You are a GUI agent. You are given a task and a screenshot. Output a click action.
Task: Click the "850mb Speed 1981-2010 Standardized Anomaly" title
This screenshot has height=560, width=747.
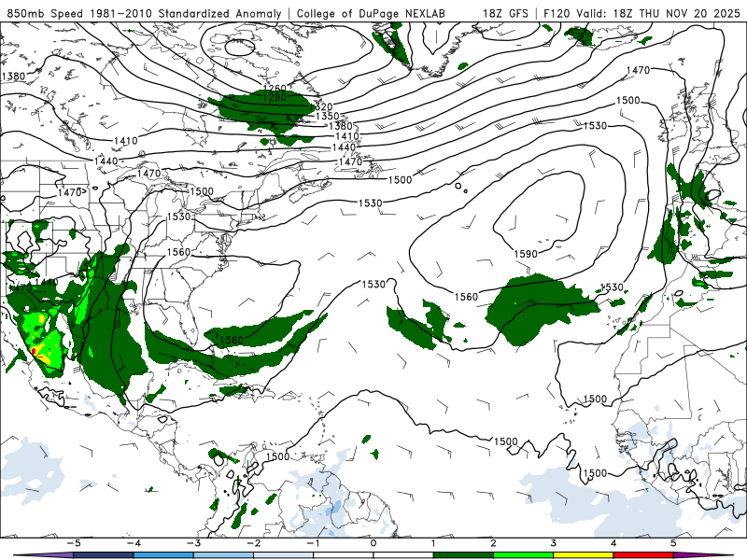click(x=145, y=13)
